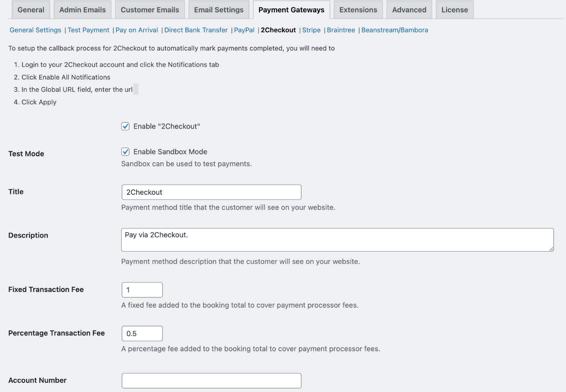The image size is (566, 392).
Task: Disable the Enable Sandbox Mode checkbox
Action: [x=125, y=152]
